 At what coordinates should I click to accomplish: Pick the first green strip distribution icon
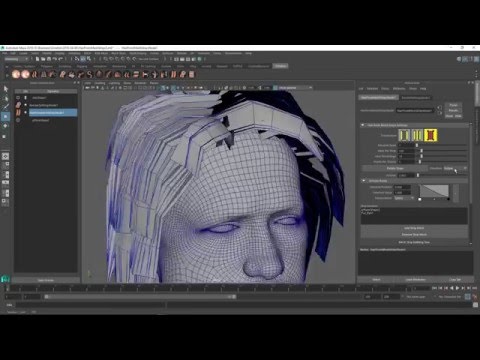click(404, 135)
